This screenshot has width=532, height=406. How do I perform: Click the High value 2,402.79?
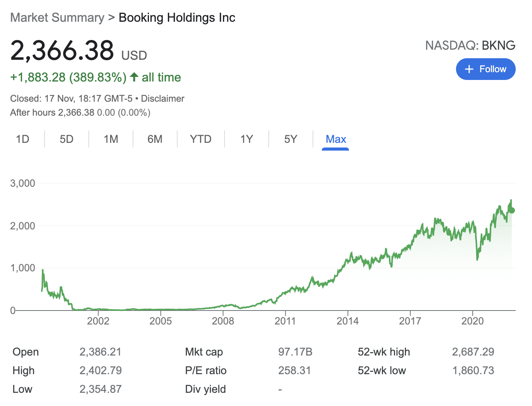[100, 371]
